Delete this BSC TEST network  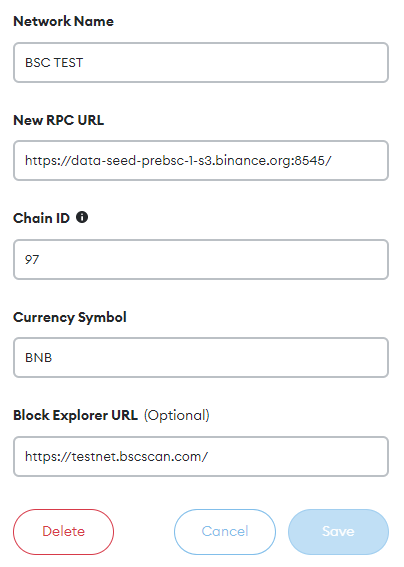pyautogui.click(x=64, y=532)
